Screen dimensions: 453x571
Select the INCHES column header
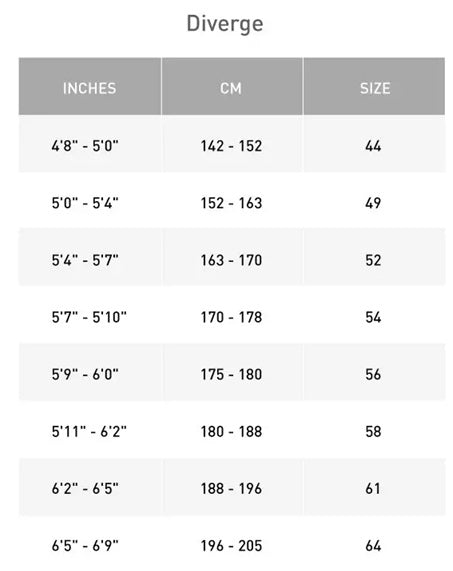[x=90, y=88]
